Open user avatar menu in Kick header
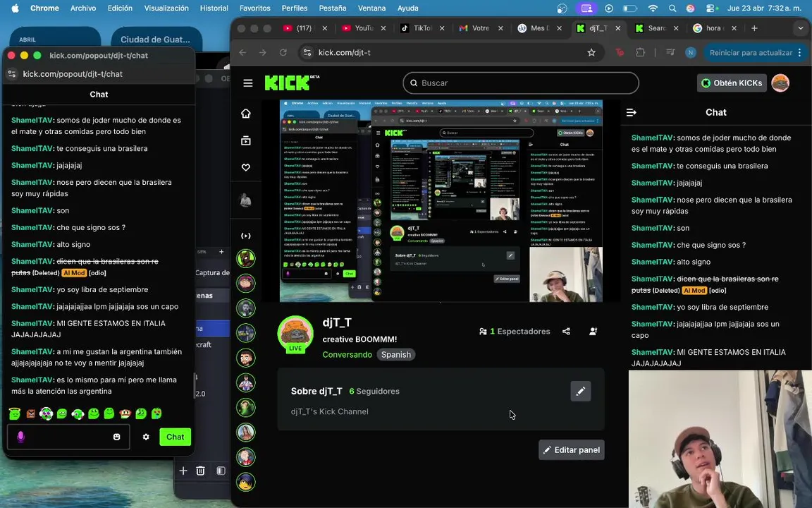812x508 pixels. [780, 83]
